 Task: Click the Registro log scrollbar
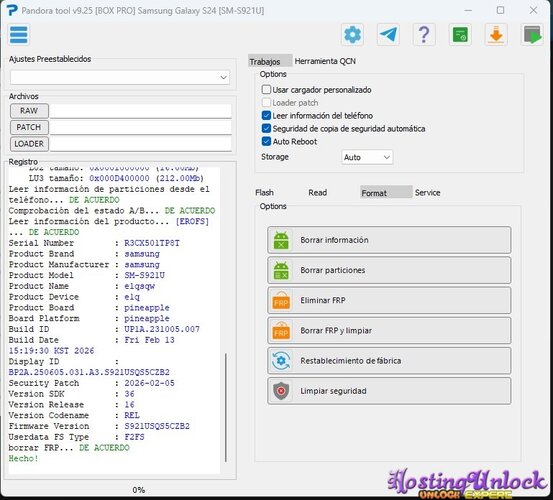tap(226, 407)
